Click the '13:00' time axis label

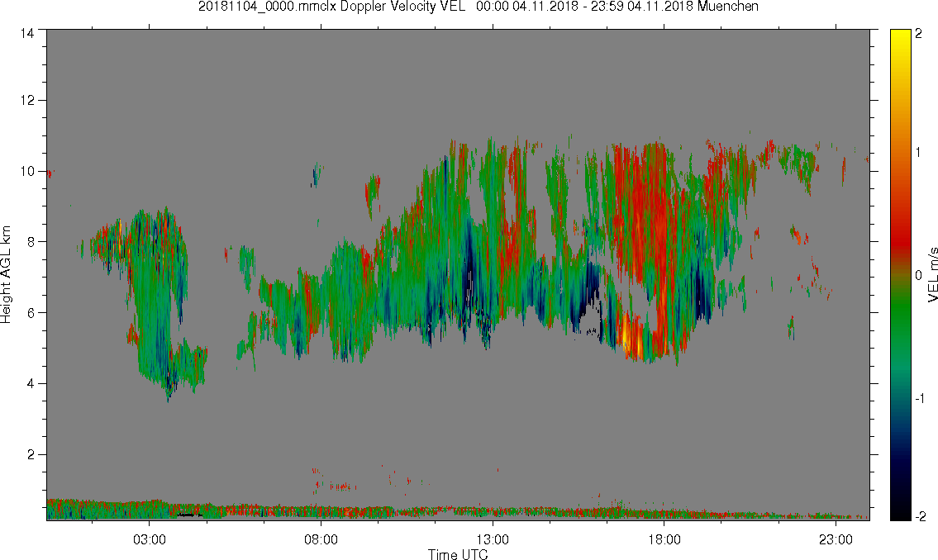pyautogui.click(x=493, y=539)
